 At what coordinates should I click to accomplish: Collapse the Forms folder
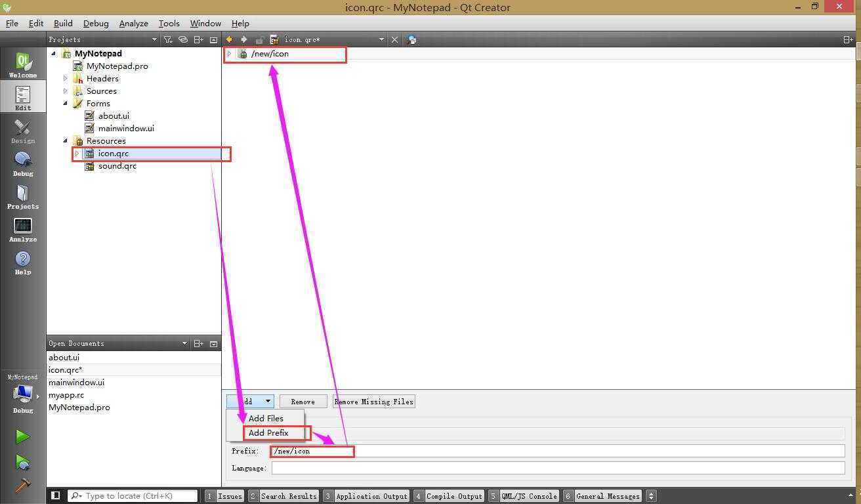66,103
